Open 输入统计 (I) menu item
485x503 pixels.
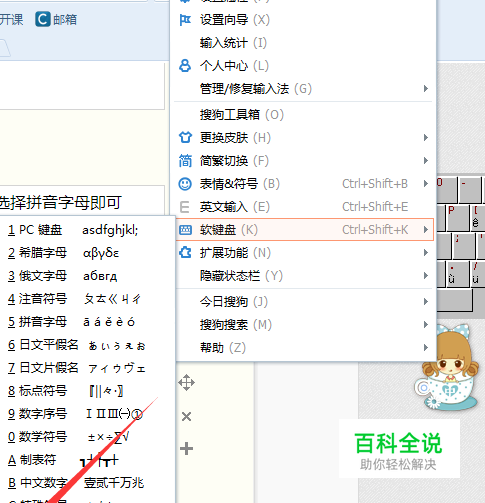(x=303, y=43)
